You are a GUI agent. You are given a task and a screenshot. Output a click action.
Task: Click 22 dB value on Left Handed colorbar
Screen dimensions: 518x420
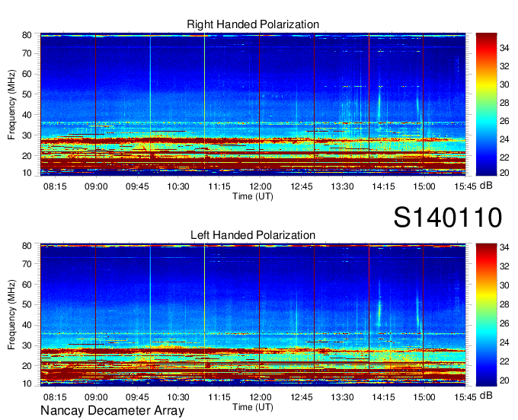504,361
